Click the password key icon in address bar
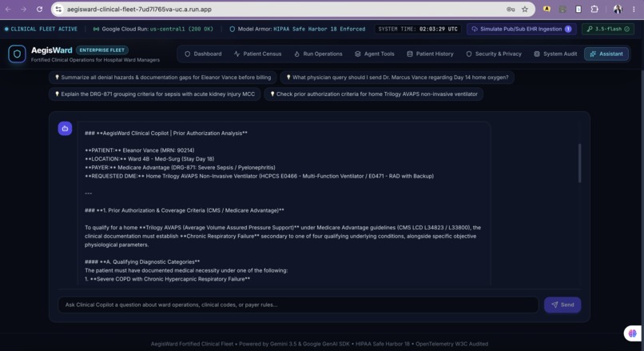 (511, 9)
